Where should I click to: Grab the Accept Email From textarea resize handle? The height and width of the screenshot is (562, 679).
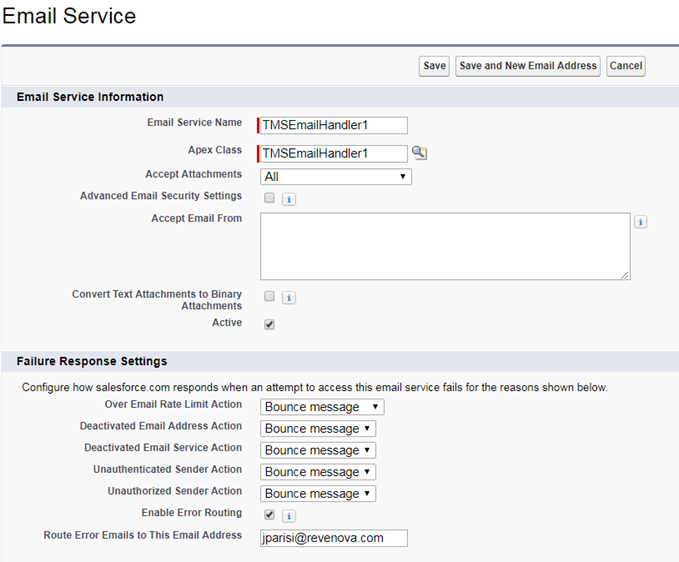tap(625, 275)
